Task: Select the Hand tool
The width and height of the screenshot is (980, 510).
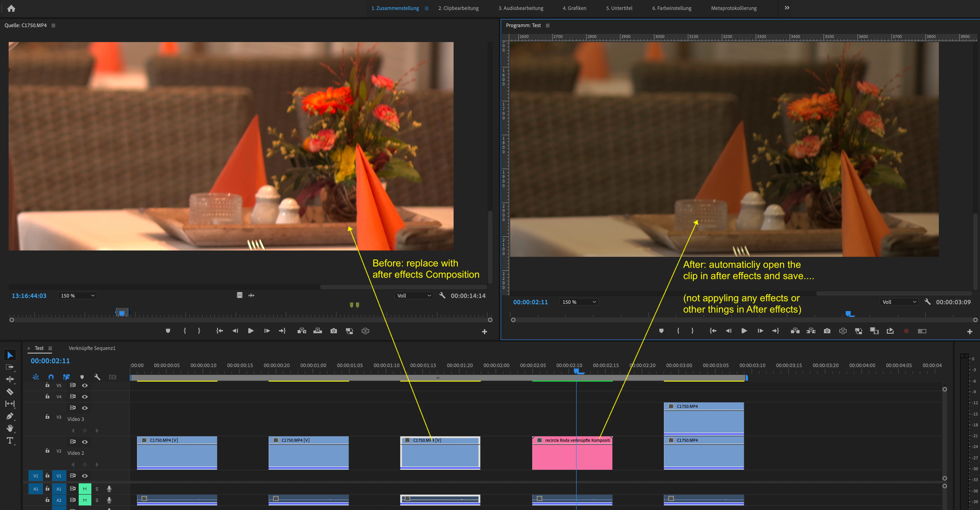Action: tap(10, 428)
